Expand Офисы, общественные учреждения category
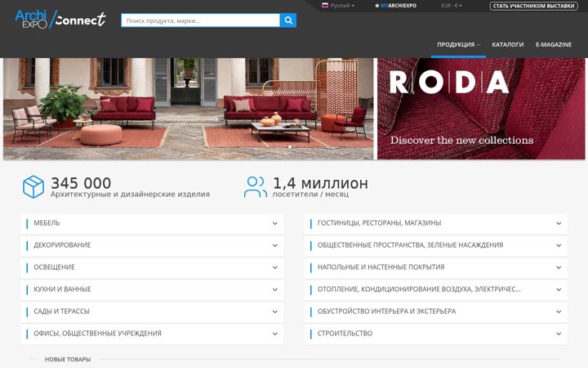The width and height of the screenshot is (588, 368). (x=152, y=334)
